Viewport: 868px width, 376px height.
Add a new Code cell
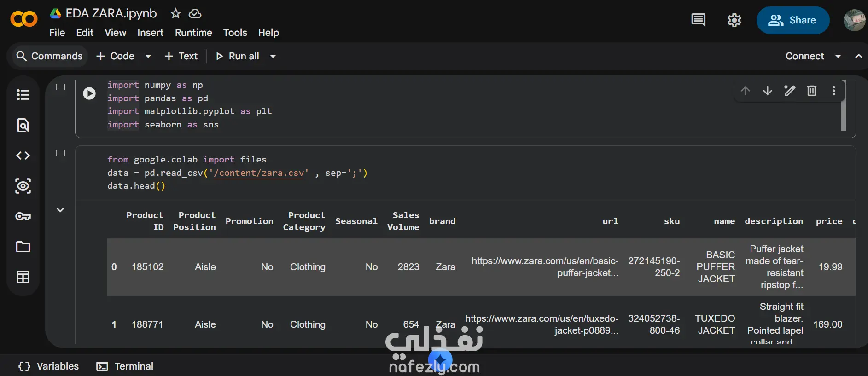click(115, 56)
